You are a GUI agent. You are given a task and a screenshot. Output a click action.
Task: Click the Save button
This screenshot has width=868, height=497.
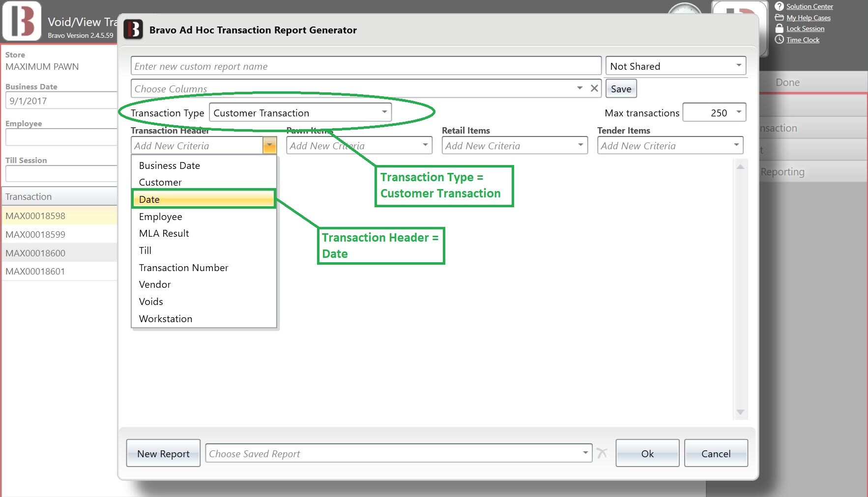point(621,89)
